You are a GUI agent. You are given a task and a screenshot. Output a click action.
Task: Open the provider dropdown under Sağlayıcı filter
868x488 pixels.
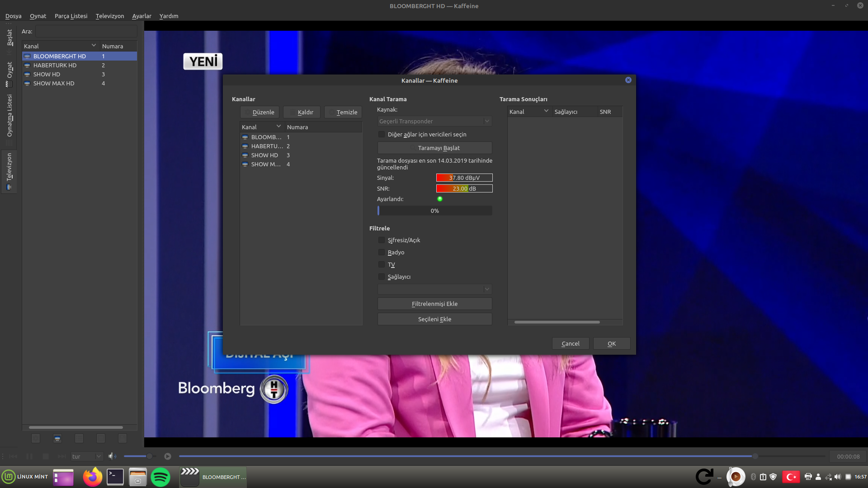434,289
